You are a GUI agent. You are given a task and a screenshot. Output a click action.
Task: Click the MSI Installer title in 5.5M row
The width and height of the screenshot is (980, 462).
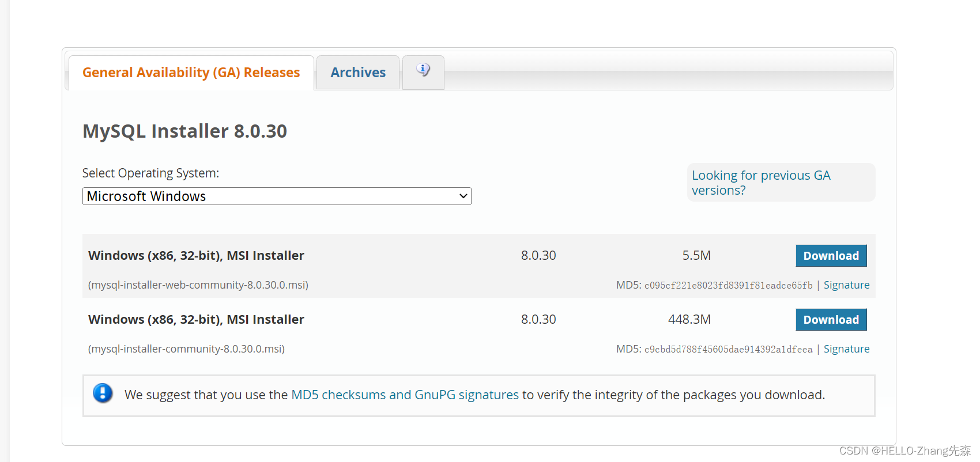coord(196,256)
